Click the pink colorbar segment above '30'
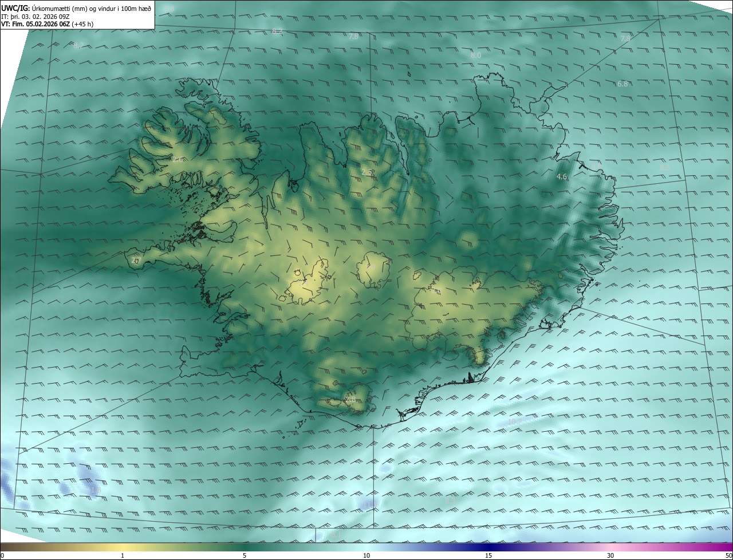 610,547
